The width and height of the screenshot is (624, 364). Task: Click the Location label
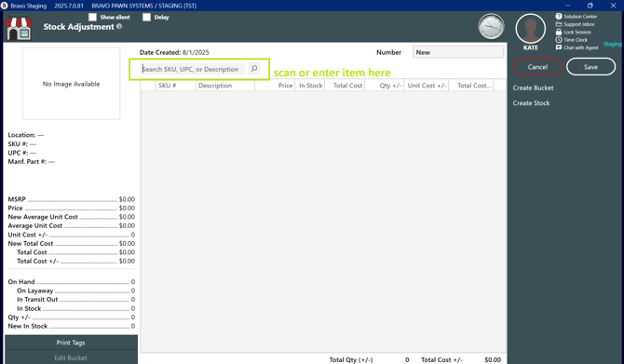(21, 135)
